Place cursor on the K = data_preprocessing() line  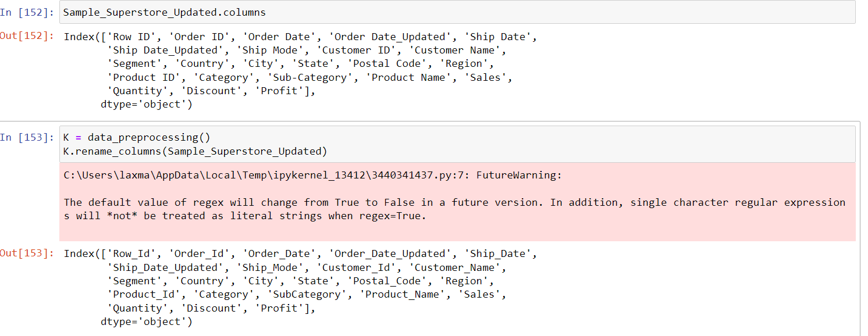pyautogui.click(x=137, y=137)
